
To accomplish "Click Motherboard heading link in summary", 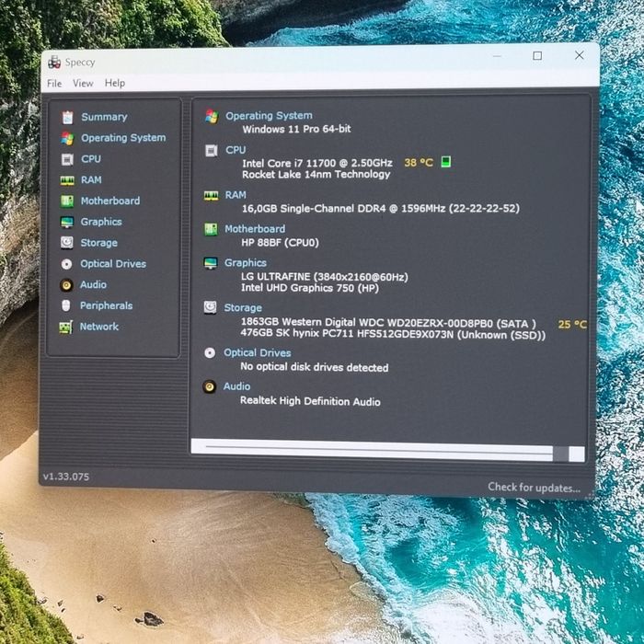I will 255,229.
